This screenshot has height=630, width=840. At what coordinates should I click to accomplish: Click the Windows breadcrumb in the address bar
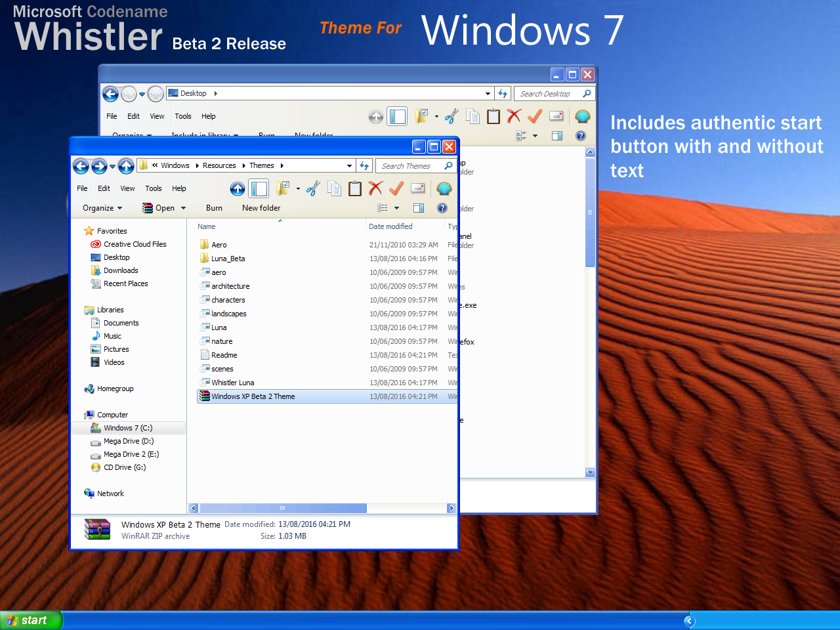click(x=175, y=165)
